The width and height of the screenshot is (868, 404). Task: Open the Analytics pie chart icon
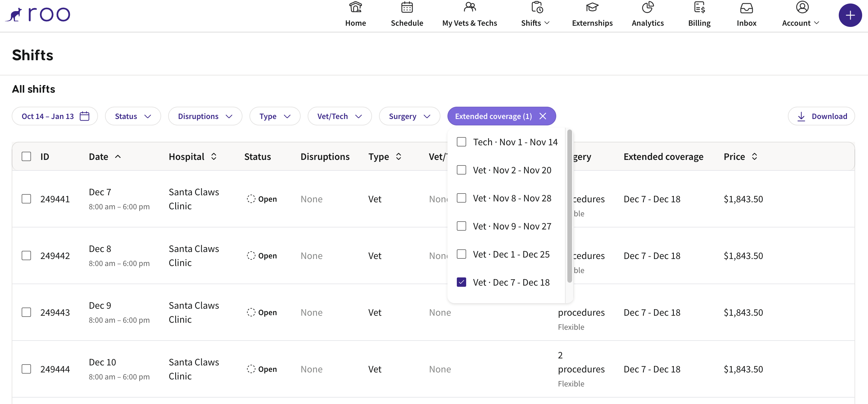[x=647, y=7]
